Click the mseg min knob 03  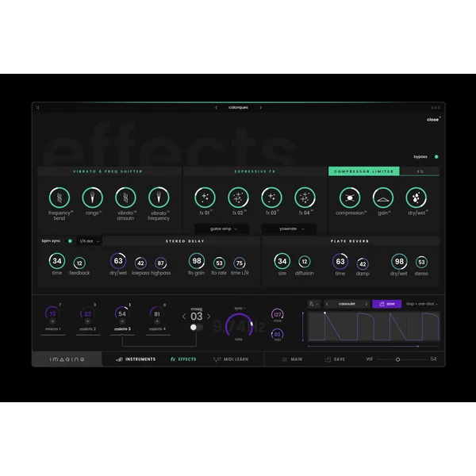click(278, 334)
